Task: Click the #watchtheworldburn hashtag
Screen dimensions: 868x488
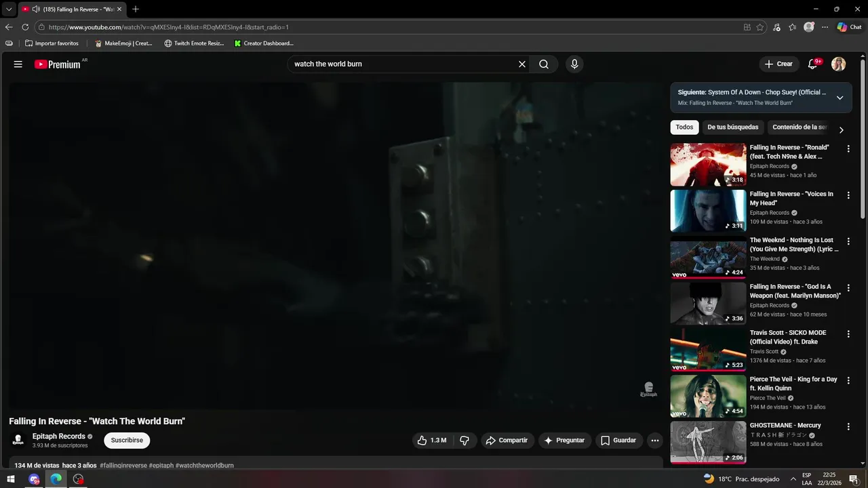Action: click(204, 466)
